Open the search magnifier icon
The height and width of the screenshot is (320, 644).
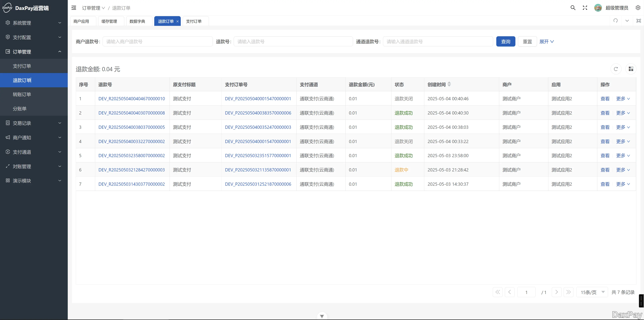[573, 8]
